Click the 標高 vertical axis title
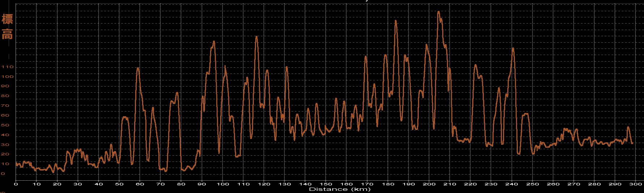 (7, 27)
